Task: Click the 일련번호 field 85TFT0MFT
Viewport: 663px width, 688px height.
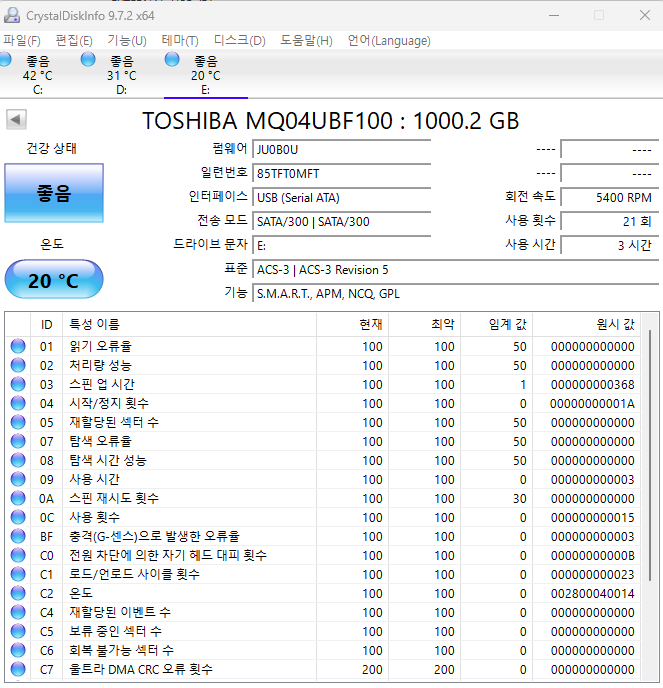Action: coord(342,174)
